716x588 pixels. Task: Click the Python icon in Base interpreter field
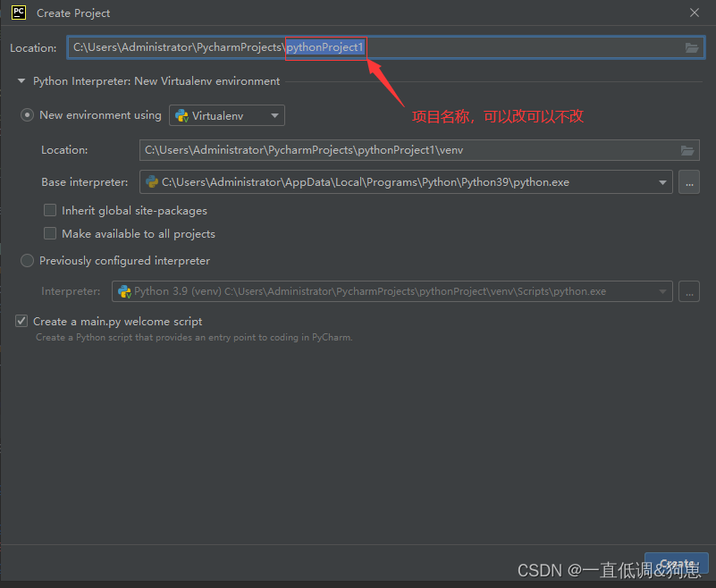pyautogui.click(x=152, y=181)
